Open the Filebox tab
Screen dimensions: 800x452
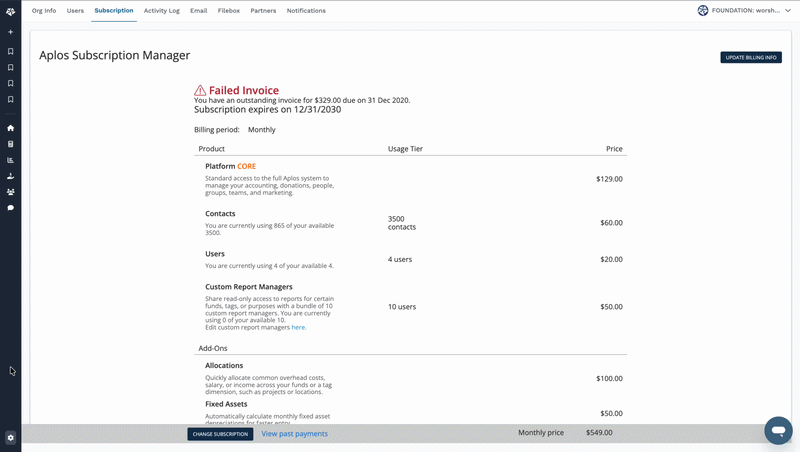click(229, 11)
